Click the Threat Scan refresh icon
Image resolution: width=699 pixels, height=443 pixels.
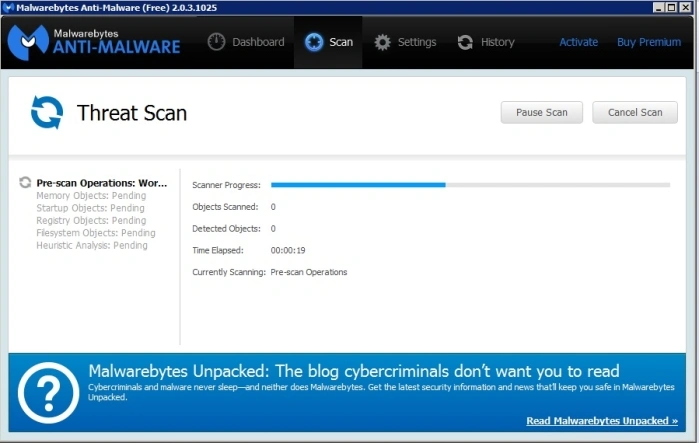[47, 112]
